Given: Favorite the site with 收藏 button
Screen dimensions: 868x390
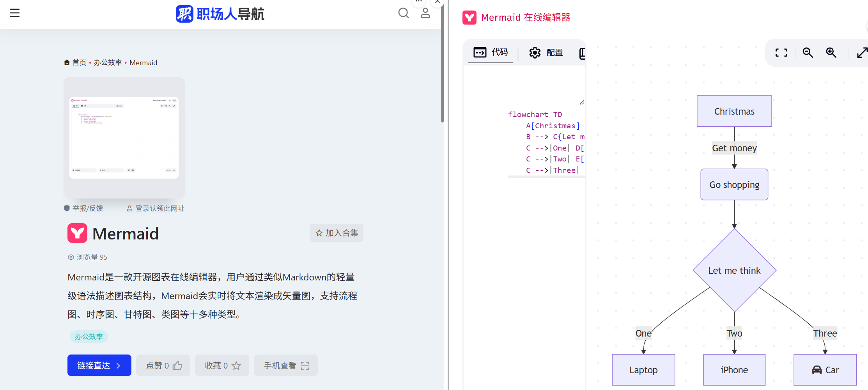Looking at the screenshot, I should [222, 365].
